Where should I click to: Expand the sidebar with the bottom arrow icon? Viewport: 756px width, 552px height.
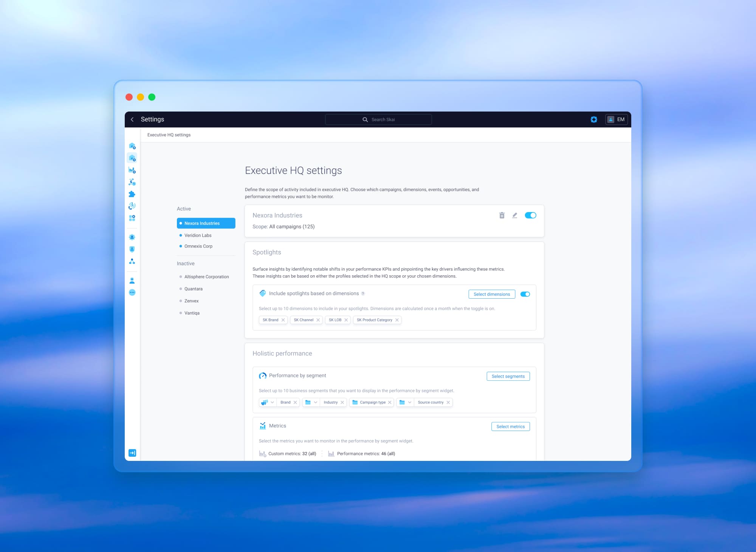pos(132,453)
